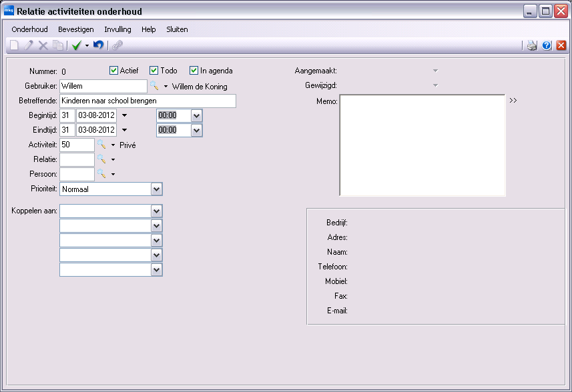Click the Betreffende subject text field

[x=148, y=101]
